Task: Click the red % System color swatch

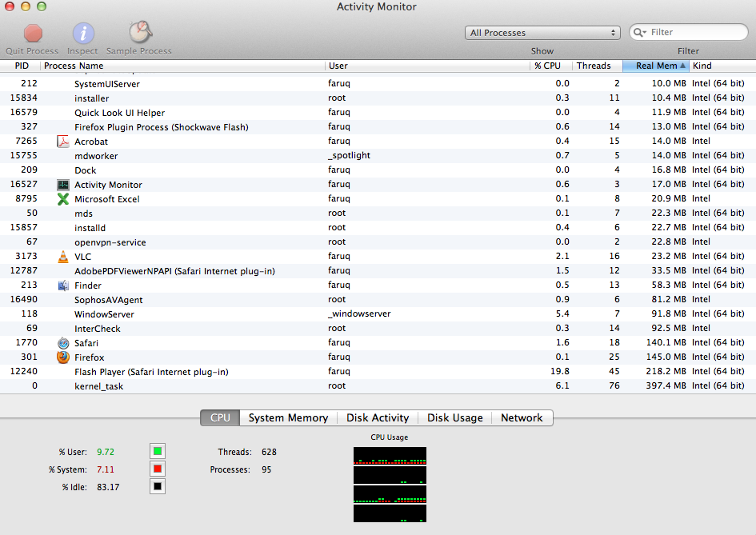Action: coord(158,469)
